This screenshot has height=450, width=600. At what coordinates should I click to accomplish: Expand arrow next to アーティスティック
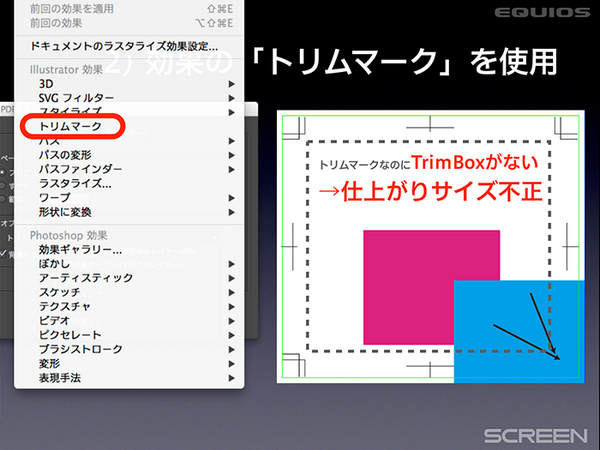232,278
